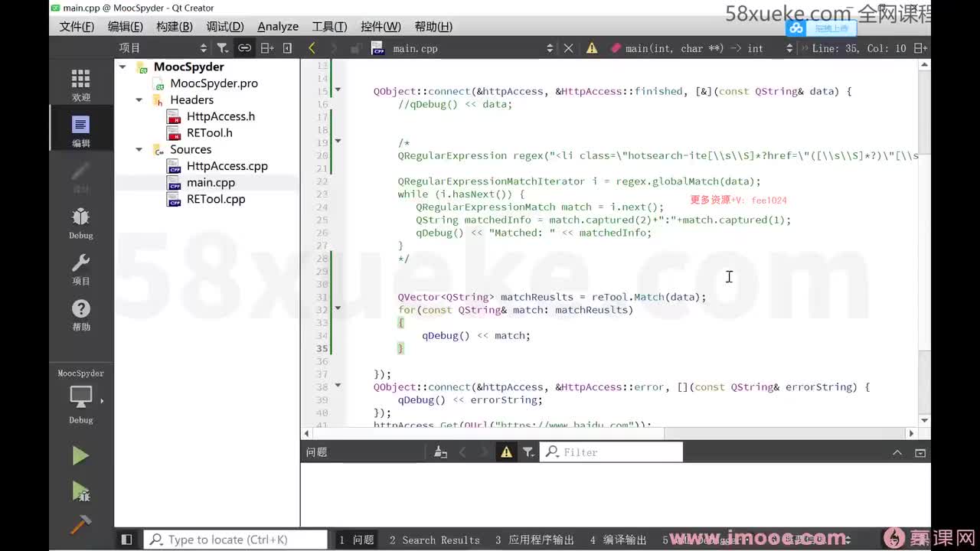Switch to the 编辑 (Edit) mode
Screen dimensions: 980x551
coord(81,131)
